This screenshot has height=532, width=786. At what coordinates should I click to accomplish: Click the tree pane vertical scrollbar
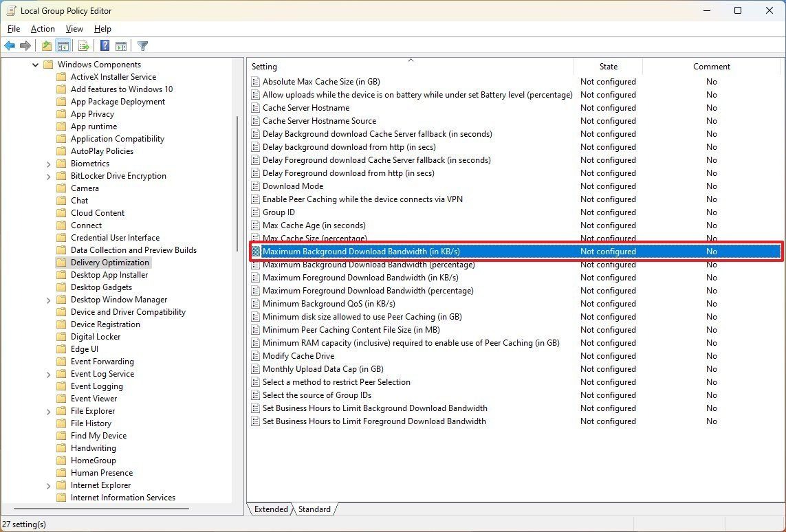tap(237, 184)
